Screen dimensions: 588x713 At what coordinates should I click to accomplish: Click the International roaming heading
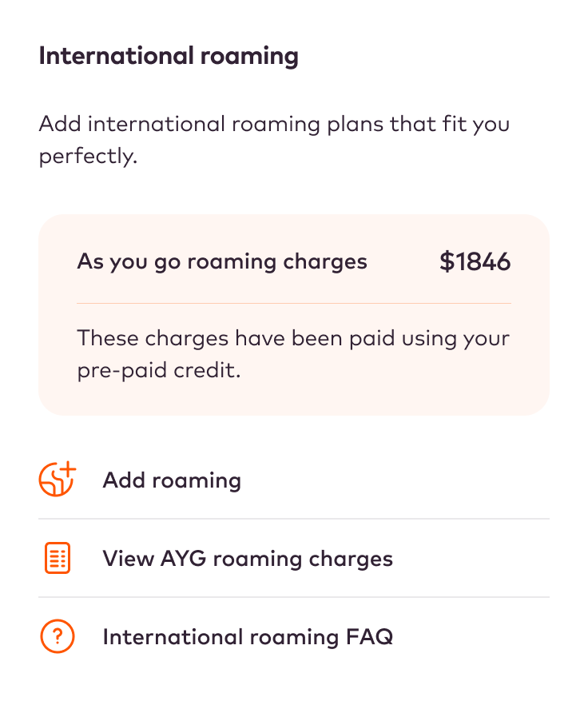point(169,57)
